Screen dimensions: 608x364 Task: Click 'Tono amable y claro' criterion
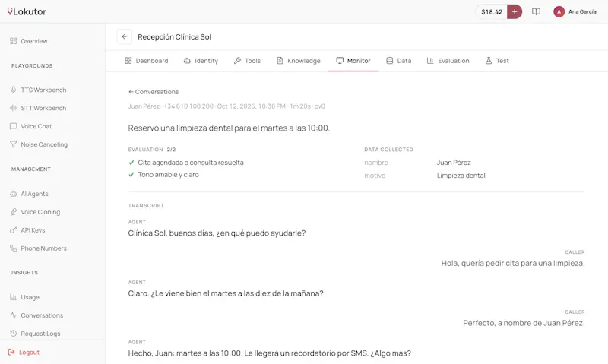[168, 175]
